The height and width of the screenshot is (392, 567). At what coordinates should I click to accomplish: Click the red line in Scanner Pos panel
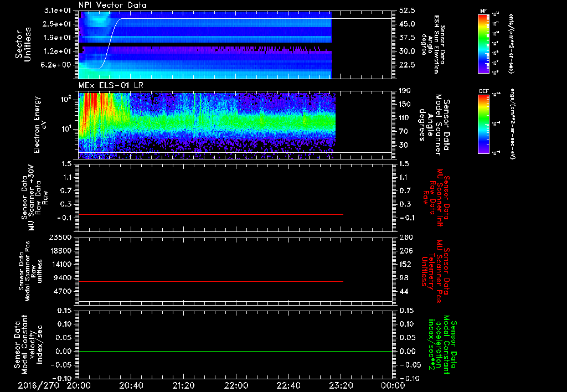[x=211, y=281]
